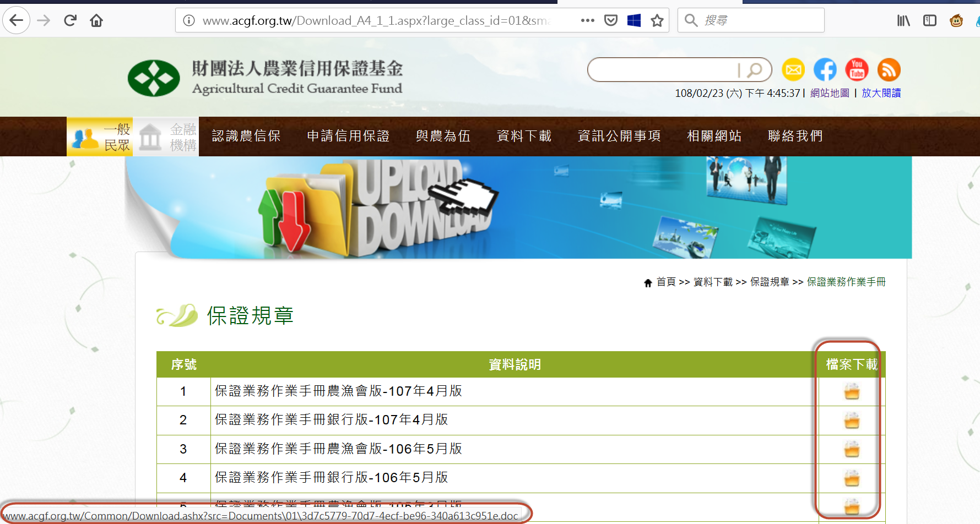Screen dimensions: 980x524
Task: Click the 檔案下載 column header
Action: tap(852, 364)
